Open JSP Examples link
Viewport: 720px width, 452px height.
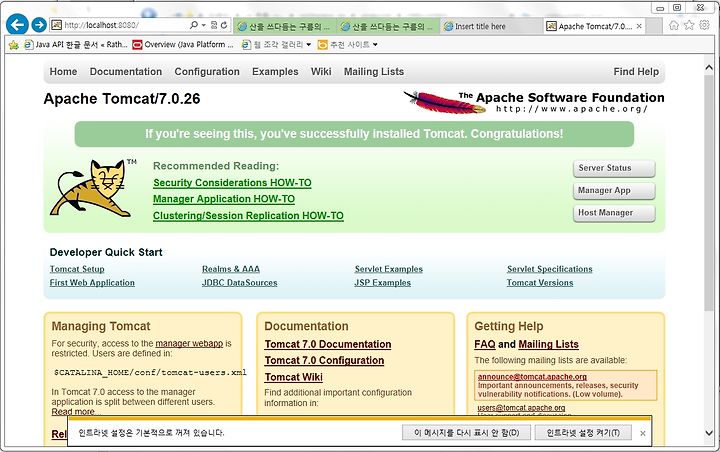(x=382, y=283)
